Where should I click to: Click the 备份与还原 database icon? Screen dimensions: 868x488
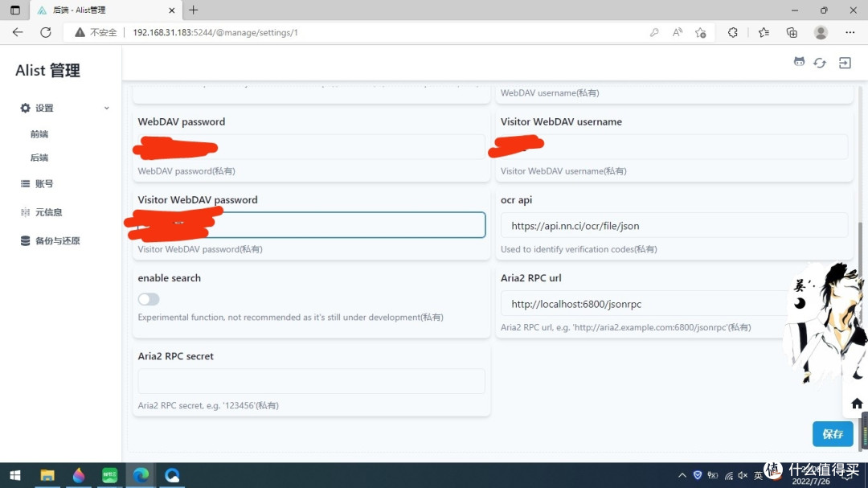24,240
